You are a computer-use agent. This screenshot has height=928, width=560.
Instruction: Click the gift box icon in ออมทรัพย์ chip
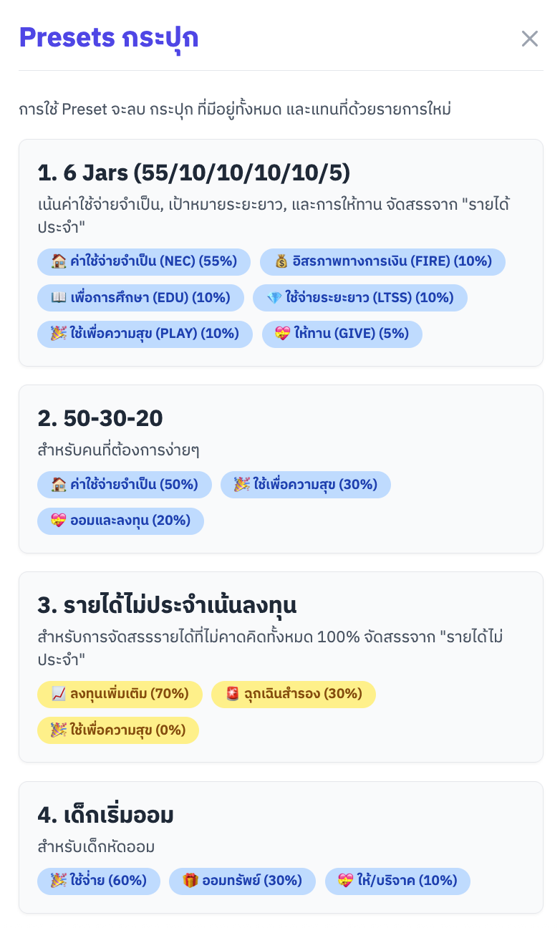pyautogui.click(x=190, y=881)
